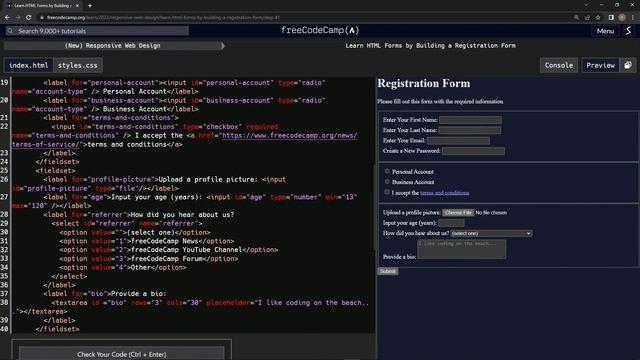Close the Learn HTML Forms browser tab

(77, 6)
